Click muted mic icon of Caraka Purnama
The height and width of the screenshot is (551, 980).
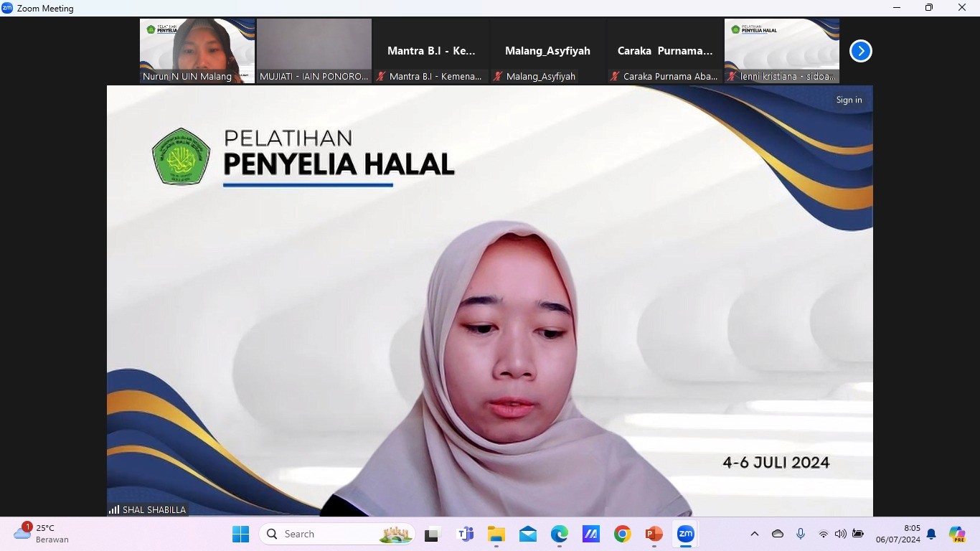(x=615, y=76)
